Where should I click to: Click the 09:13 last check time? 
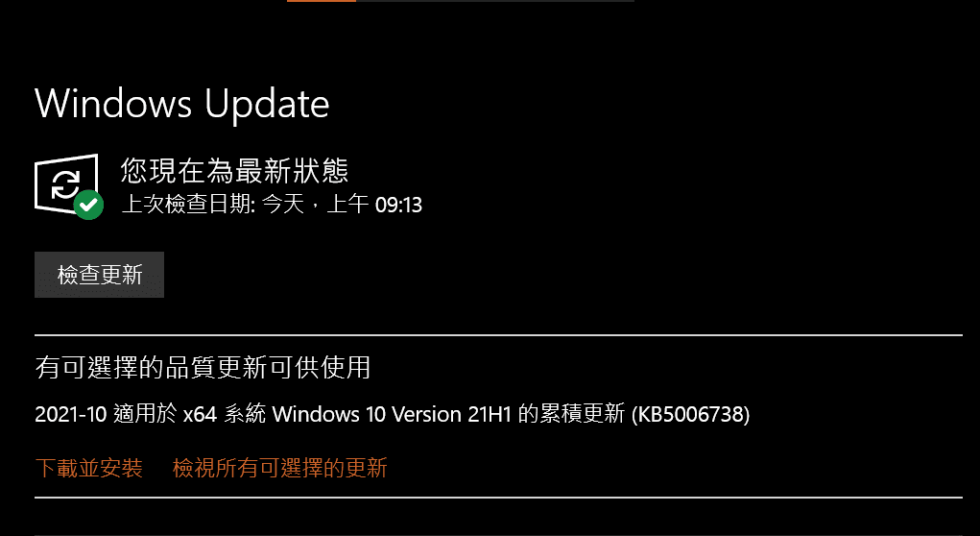point(398,206)
